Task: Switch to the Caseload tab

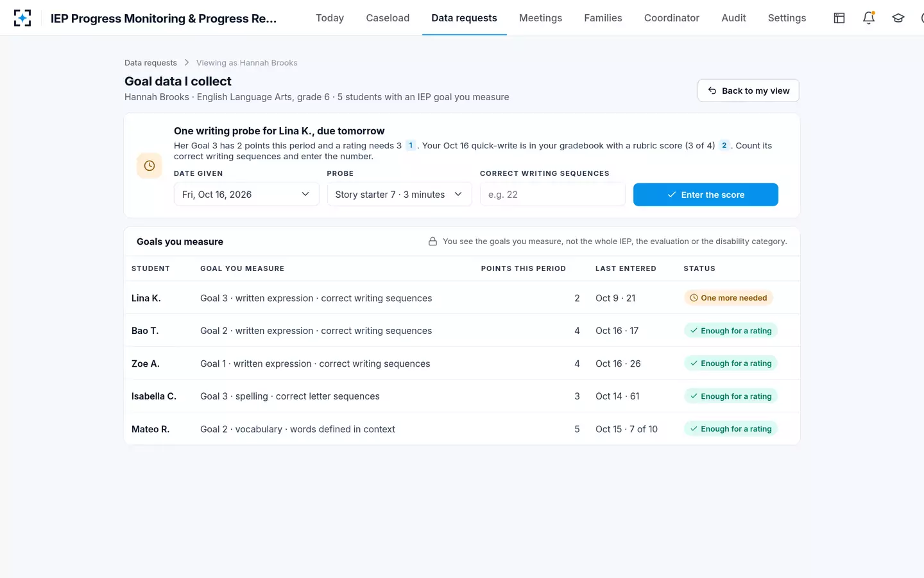Action: coord(388,18)
